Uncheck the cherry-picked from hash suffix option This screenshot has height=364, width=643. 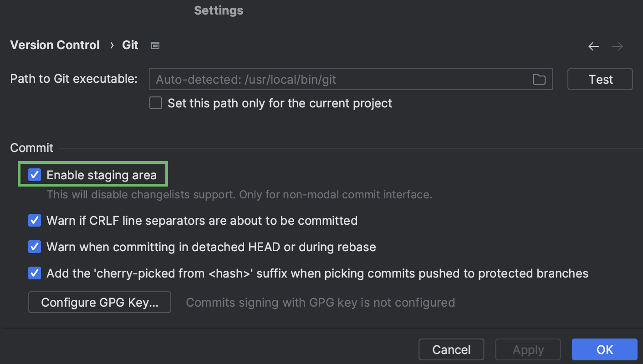click(34, 273)
